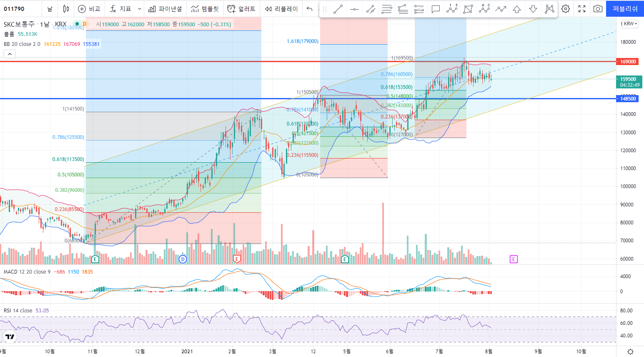The width and height of the screenshot is (644, 357).
Task: Undo the last chart action
Action: 309,9
